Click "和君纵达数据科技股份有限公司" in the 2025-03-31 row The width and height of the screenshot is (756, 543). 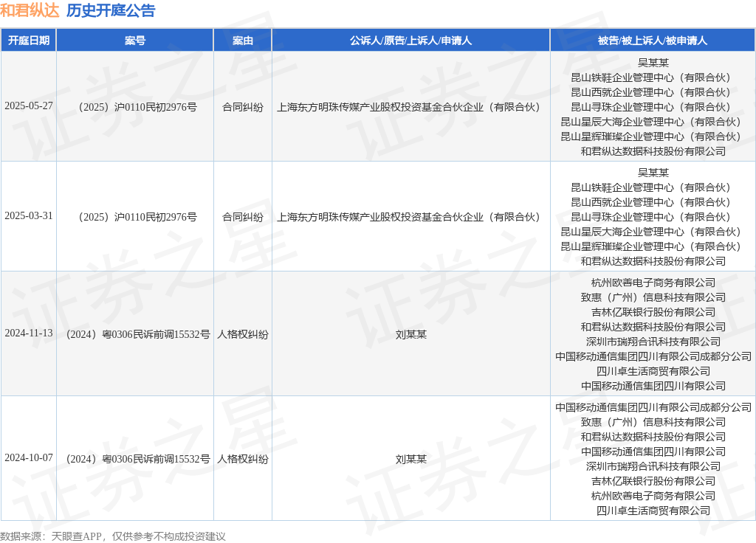coord(653,261)
